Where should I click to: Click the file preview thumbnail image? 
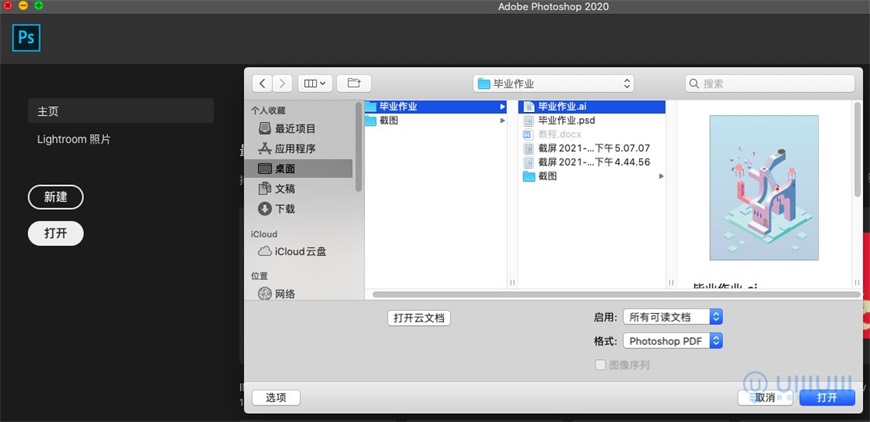[763, 188]
